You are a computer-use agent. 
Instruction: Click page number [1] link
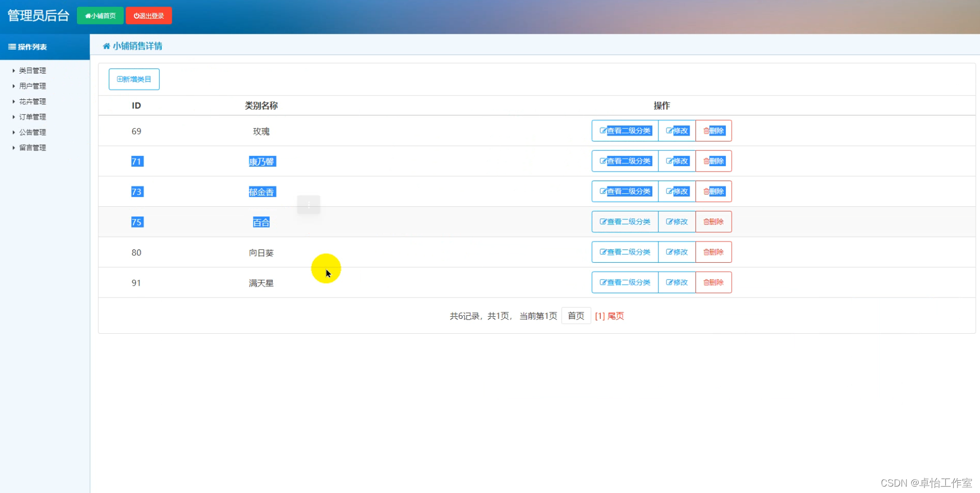click(600, 316)
